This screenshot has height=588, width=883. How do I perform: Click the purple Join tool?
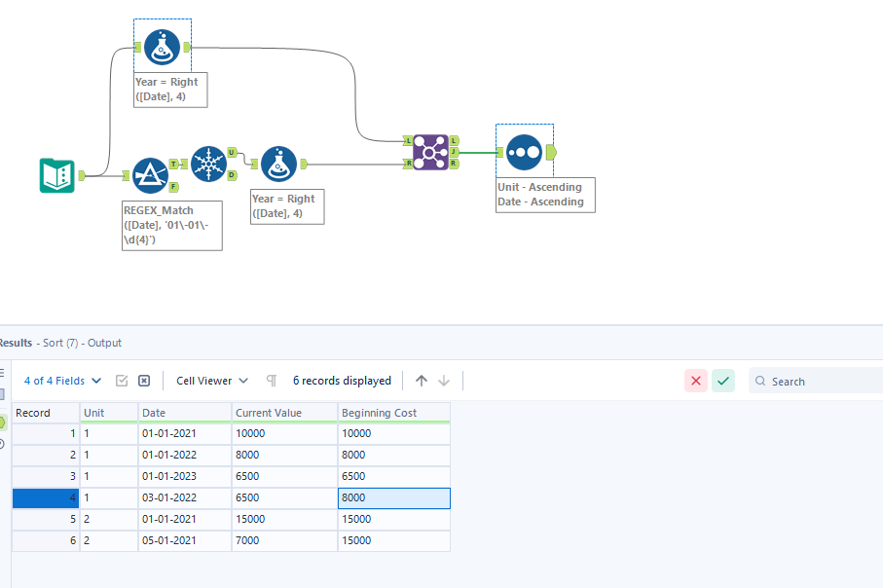(431, 152)
